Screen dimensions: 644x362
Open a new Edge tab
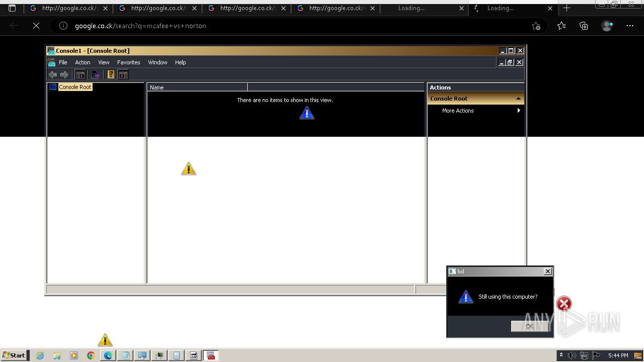tap(567, 8)
